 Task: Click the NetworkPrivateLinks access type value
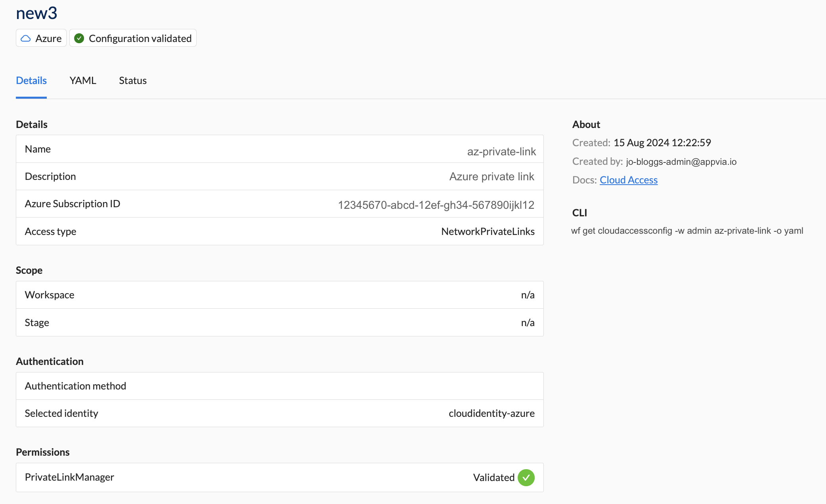point(488,231)
